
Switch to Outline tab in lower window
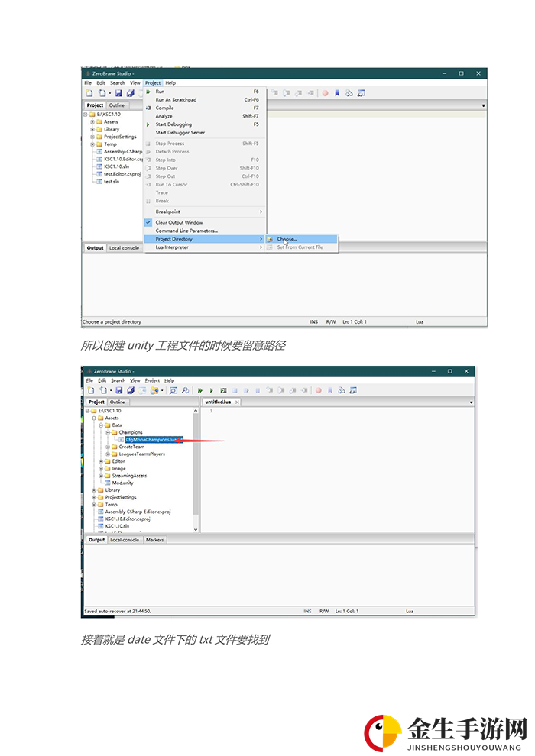117,402
